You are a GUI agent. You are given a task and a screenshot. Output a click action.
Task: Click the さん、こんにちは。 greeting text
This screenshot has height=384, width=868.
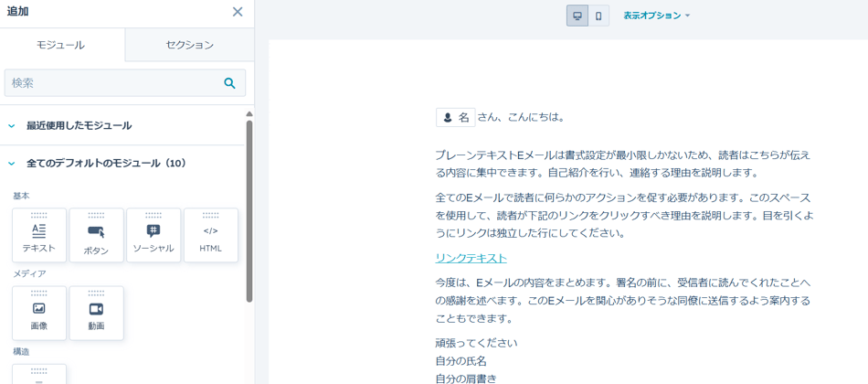(522, 117)
